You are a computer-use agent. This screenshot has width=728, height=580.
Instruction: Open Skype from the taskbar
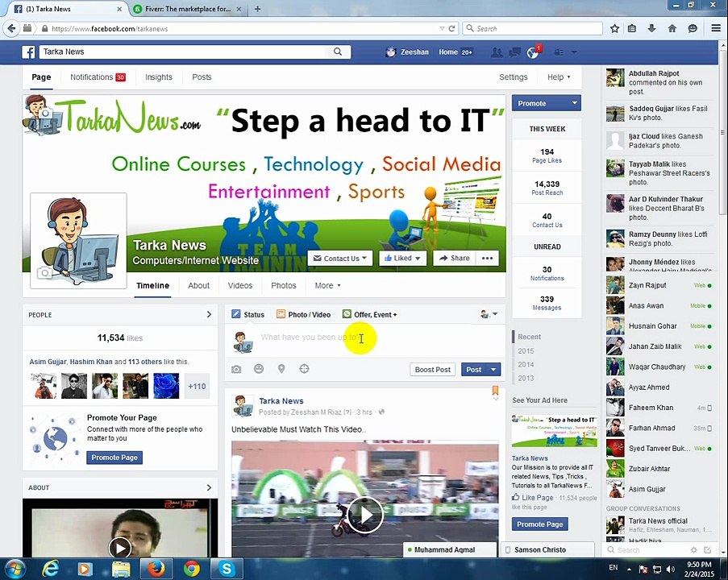tap(227, 569)
